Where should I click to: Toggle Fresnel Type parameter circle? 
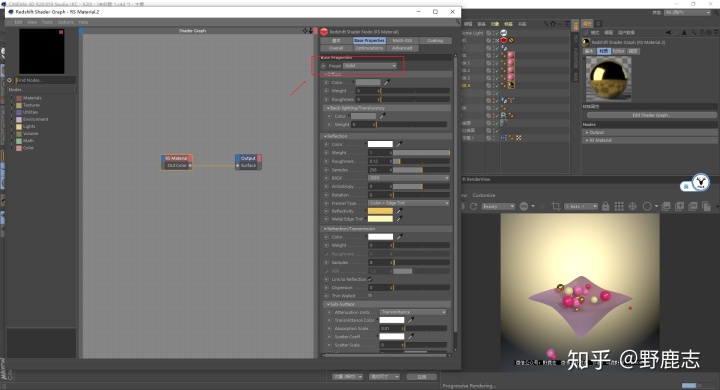(326, 203)
